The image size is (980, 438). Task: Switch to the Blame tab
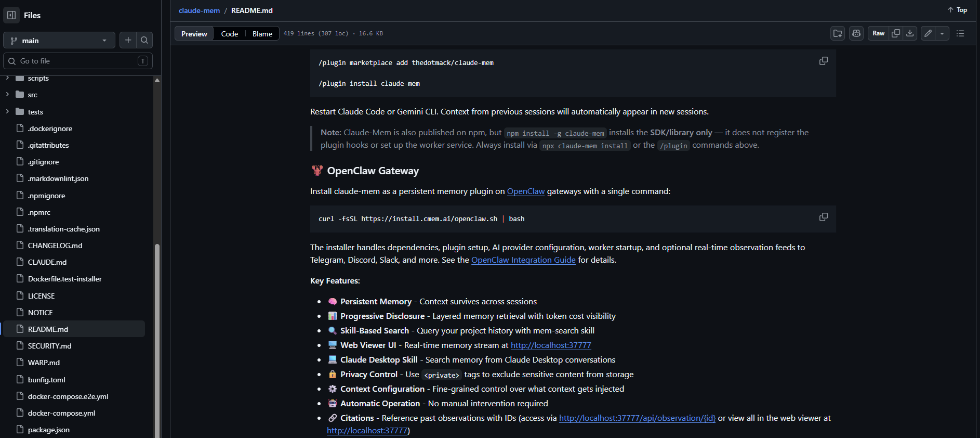[262, 34]
